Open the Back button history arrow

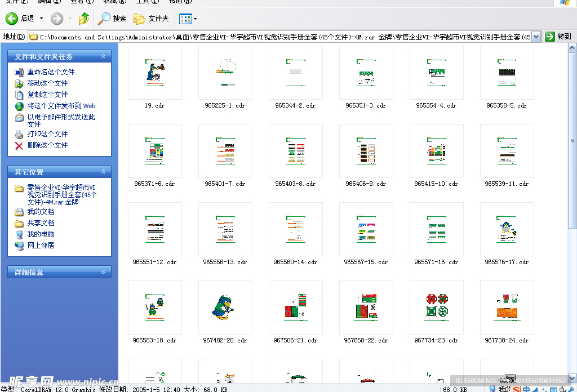click(x=41, y=19)
